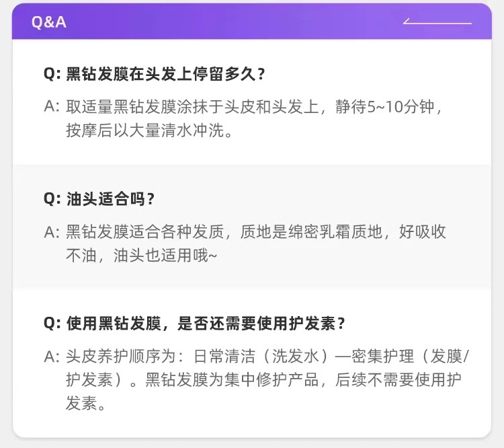
Task: Click answer line about 绵密乳霜质地
Action: tap(256, 231)
